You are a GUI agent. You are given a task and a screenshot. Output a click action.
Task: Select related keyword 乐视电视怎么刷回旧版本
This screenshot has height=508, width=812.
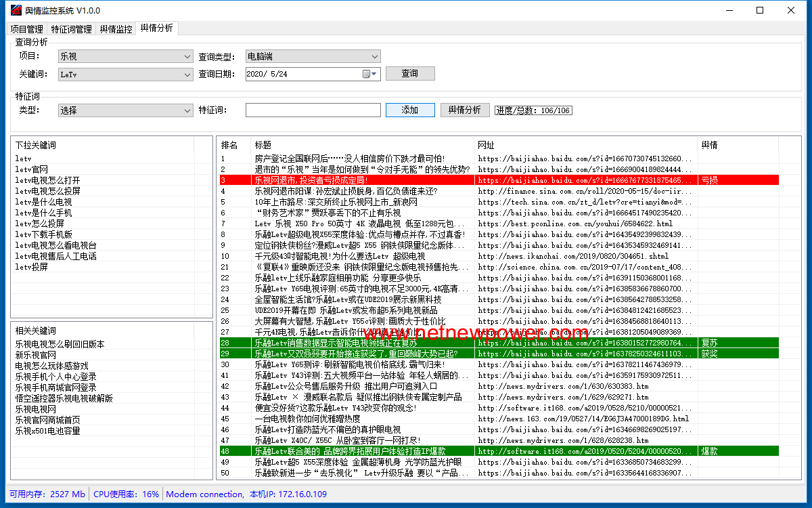pos(60,344)
